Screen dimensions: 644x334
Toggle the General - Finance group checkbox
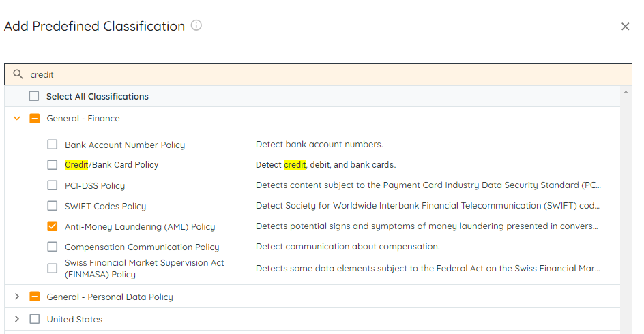click(x=34, y=118)
